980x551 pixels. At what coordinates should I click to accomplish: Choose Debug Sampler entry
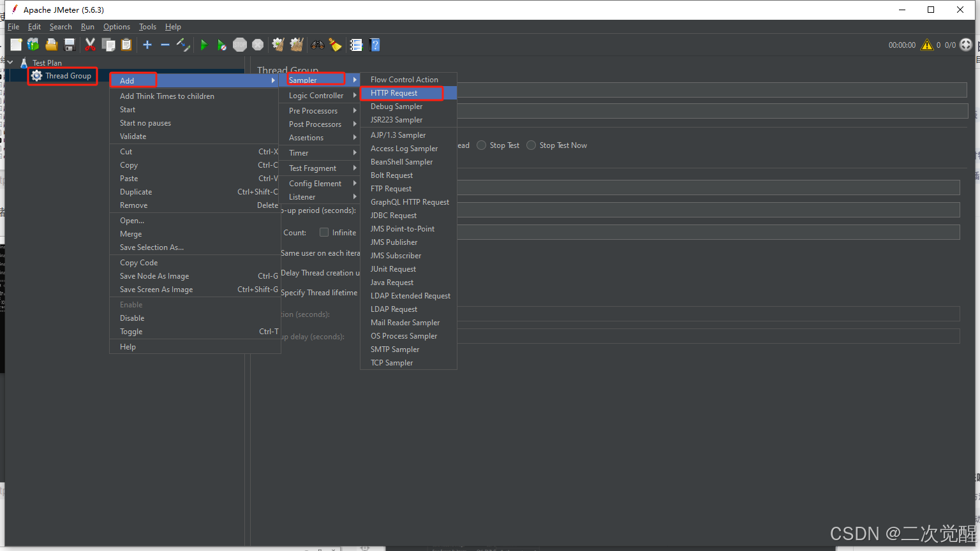(x=408, y=107)
